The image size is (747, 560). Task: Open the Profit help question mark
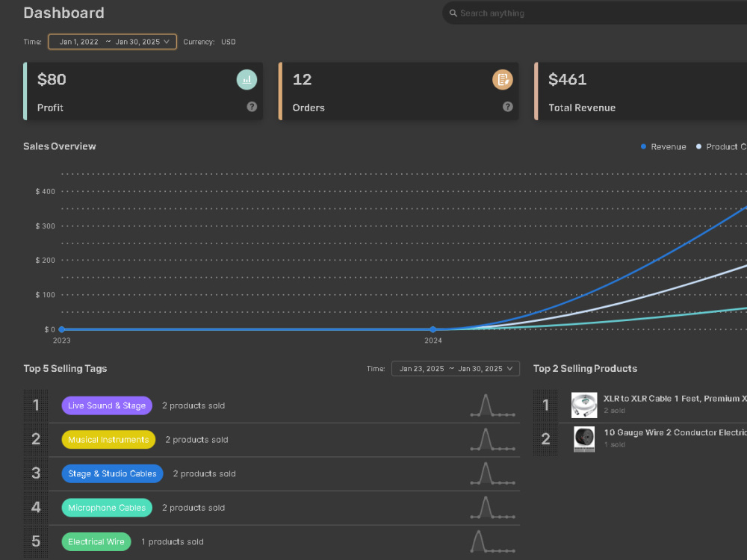(252, 107)
